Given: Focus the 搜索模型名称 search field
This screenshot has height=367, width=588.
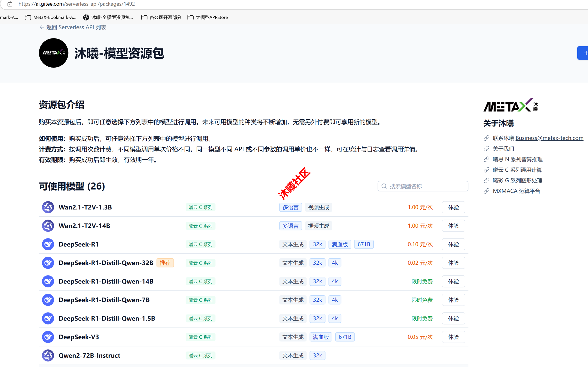Looking at the screenshot, I should (423, 186).
